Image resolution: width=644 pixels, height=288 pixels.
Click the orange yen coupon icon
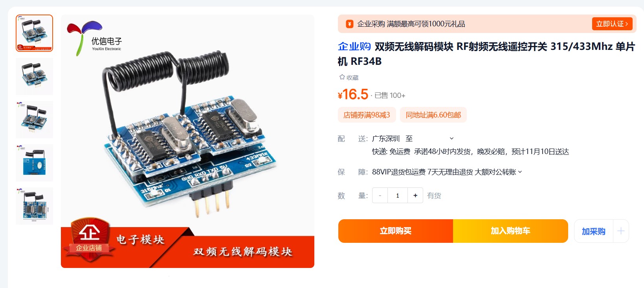click(x=349, y=24)
